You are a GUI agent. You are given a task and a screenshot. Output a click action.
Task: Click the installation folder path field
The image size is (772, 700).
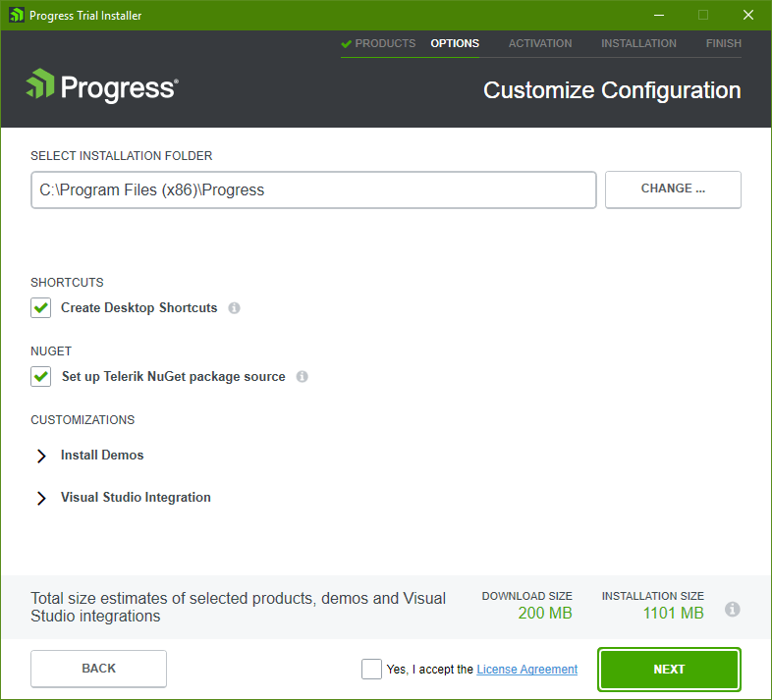pos(313,189)
